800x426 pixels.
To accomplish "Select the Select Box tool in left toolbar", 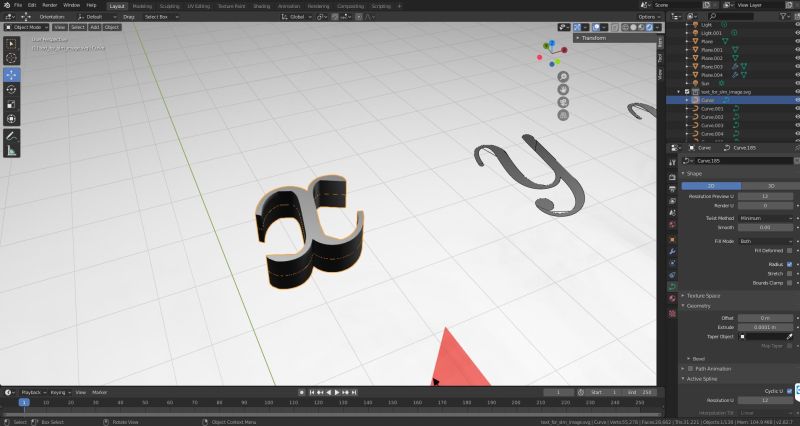I will point(11,44).
